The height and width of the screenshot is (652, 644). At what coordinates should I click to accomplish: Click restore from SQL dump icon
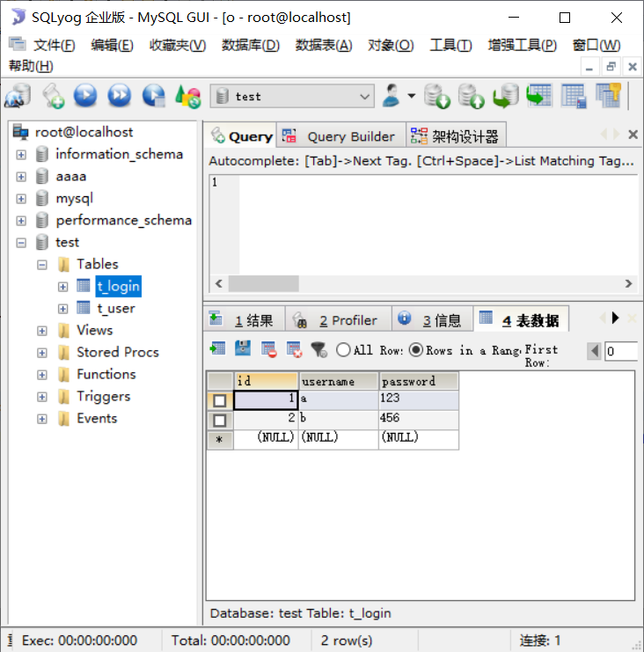tap(506, 96)
